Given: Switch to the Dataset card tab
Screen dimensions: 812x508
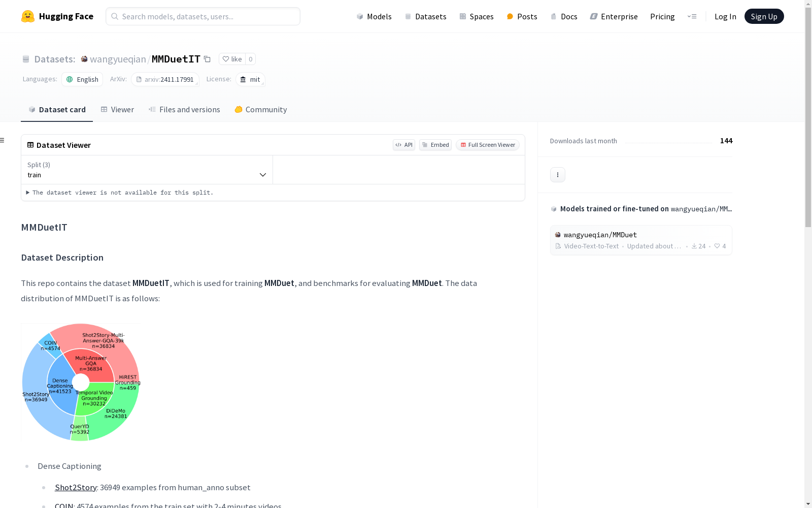Looking at the screenshot, I should (x=57, y=110).
